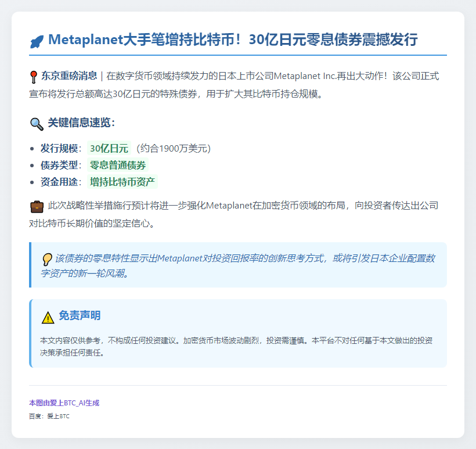The width and height of the screenshot is (476, 449).
Task: Click the purple text 本图由爱上BTC_AI生成
Action: point(64,403)
